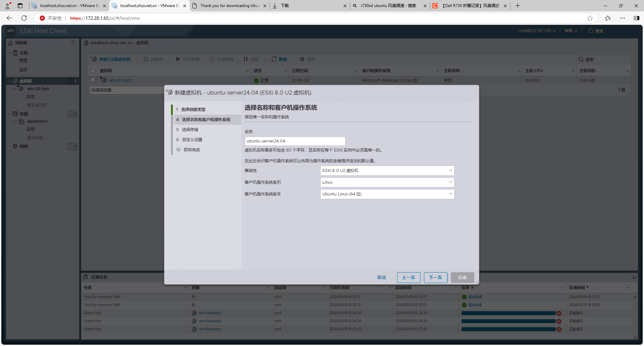Open the guest OS version dropdown showing Ubuntu Linux
The image size is (644, 346).
[387, 194]
